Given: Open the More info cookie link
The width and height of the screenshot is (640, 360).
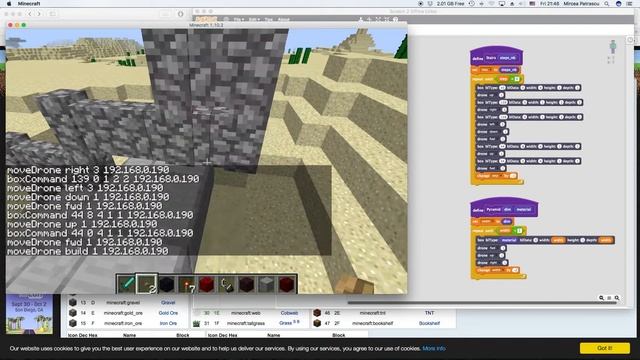Looking at the screenshot, I should pyautogui.click(x=434, y=348).
